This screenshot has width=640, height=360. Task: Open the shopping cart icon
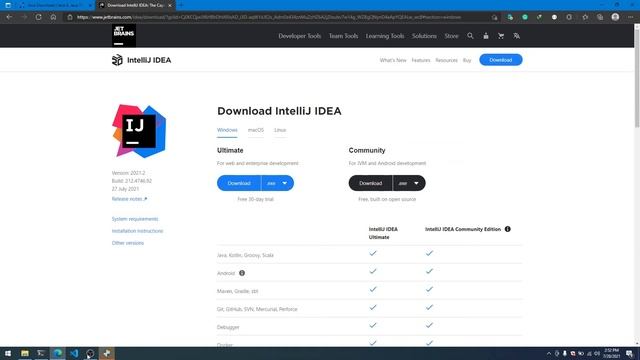point(501,36)
